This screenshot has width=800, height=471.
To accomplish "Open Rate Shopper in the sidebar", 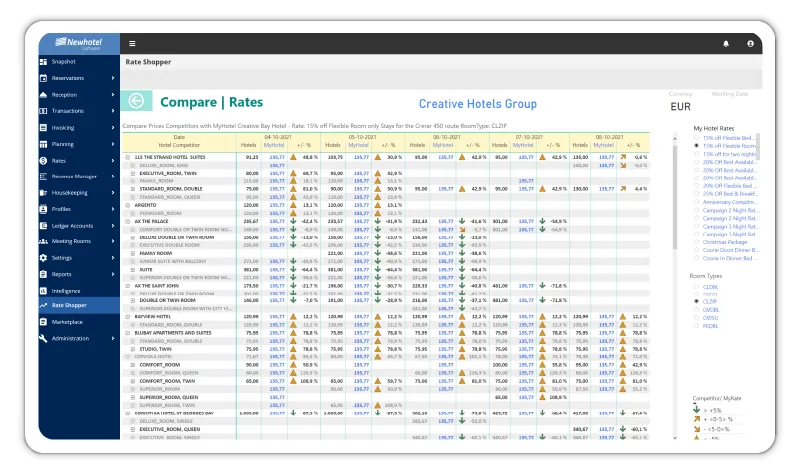I will pos(69,305).
